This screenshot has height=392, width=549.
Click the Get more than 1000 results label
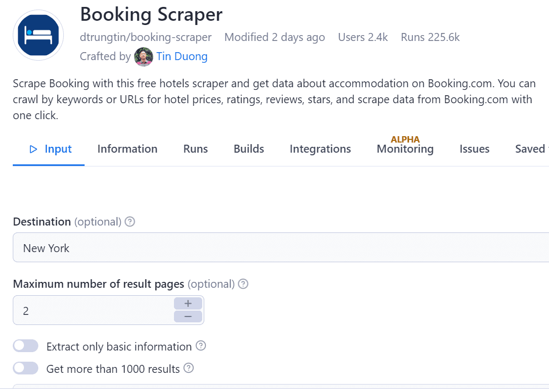[113, 369]
